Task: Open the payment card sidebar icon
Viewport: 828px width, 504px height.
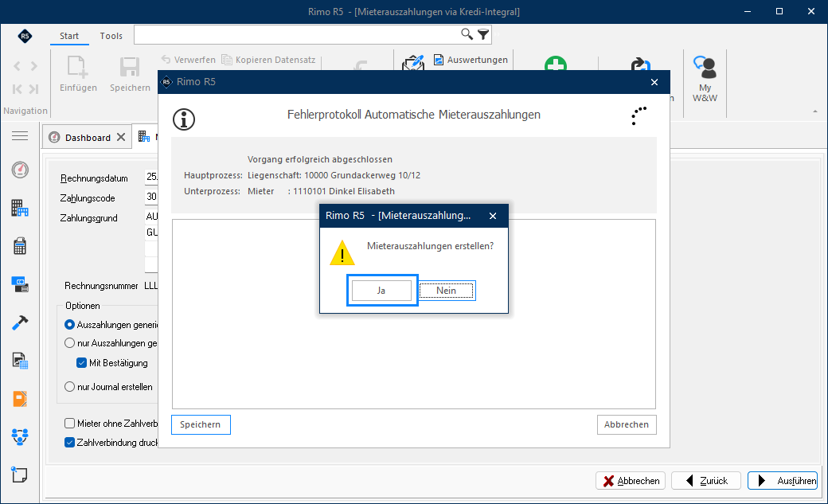Action: (20, 284)
